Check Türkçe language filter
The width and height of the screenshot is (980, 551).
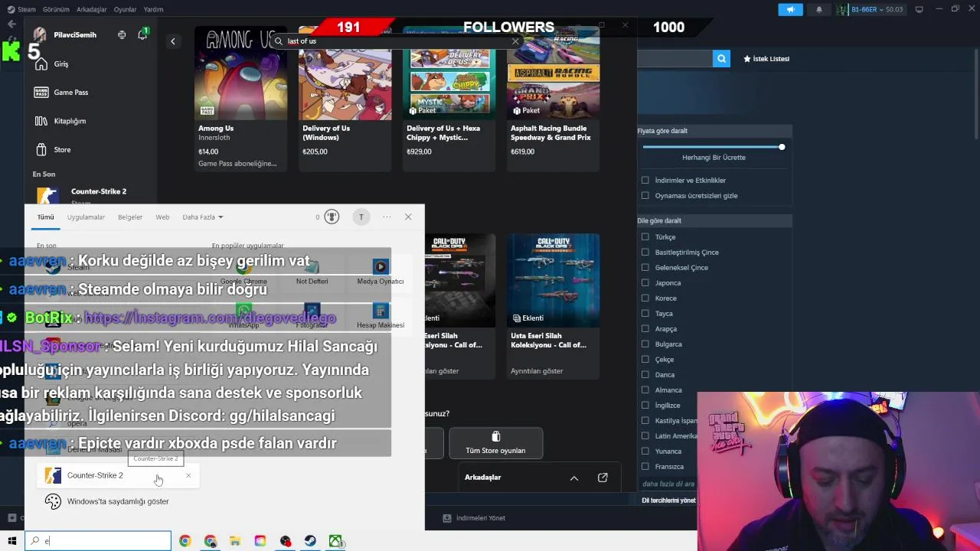tap(645, 237)
